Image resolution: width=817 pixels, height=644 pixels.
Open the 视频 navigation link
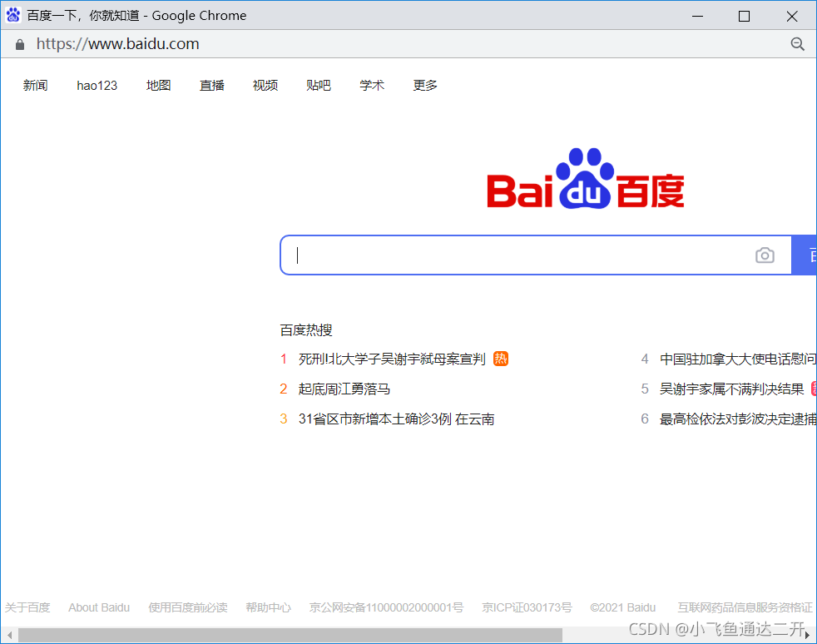pyautogui.click(x=265, y=85)
